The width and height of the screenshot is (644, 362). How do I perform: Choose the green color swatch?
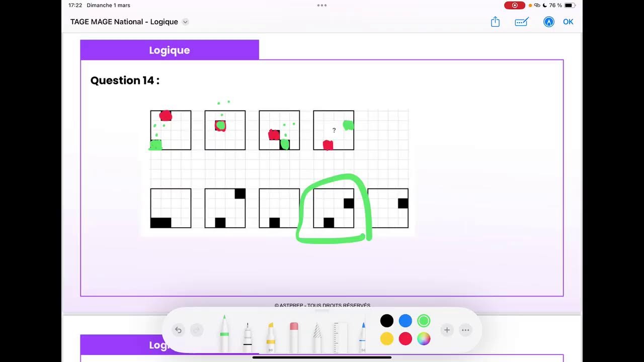[x=424, y=321]
